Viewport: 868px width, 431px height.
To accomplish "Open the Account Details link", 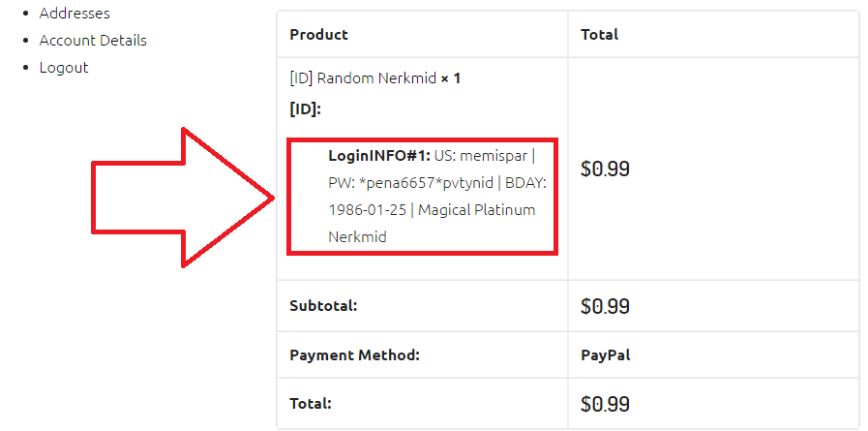I will [x=93, y=41].
